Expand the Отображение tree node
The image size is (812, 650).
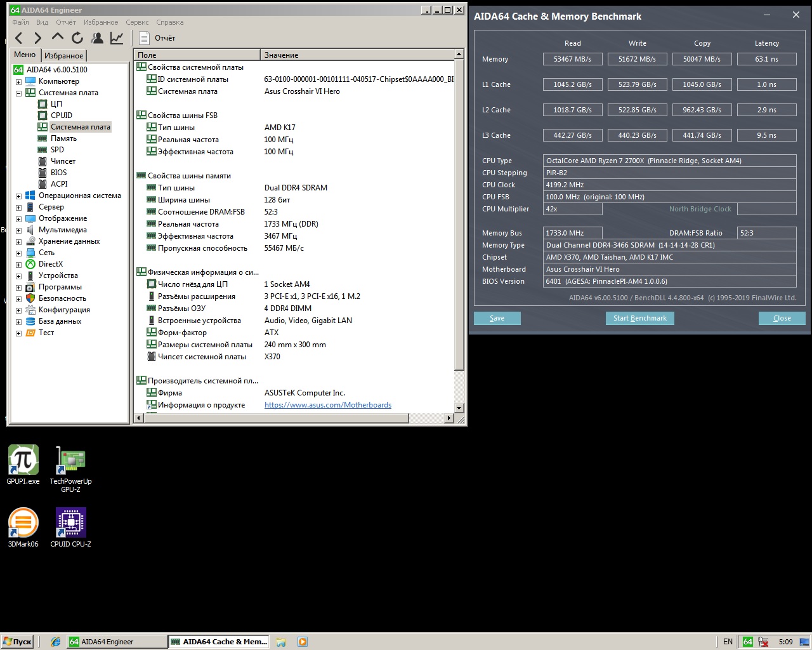pyautogui.click(x=18, y=219)
